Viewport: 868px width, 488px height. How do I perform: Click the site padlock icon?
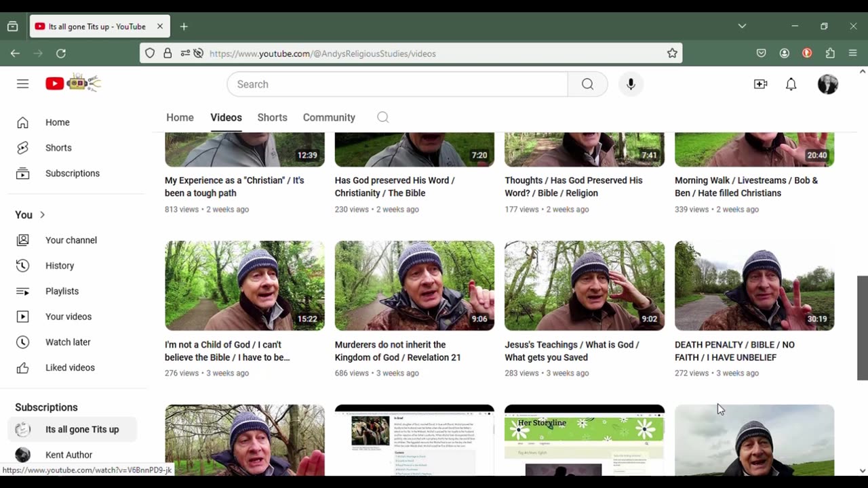click(167, 53)
